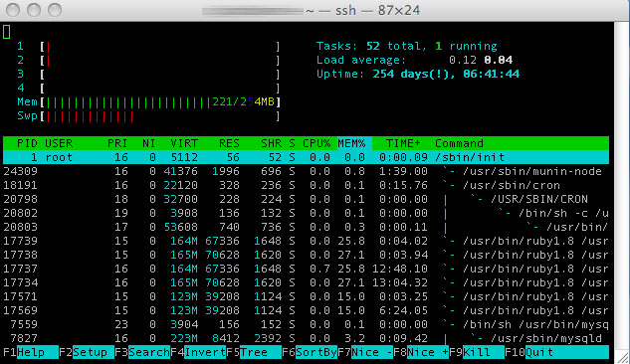Sort by the PID column header
This screenshot has height=364, width=630.
[x=27, y=143]
